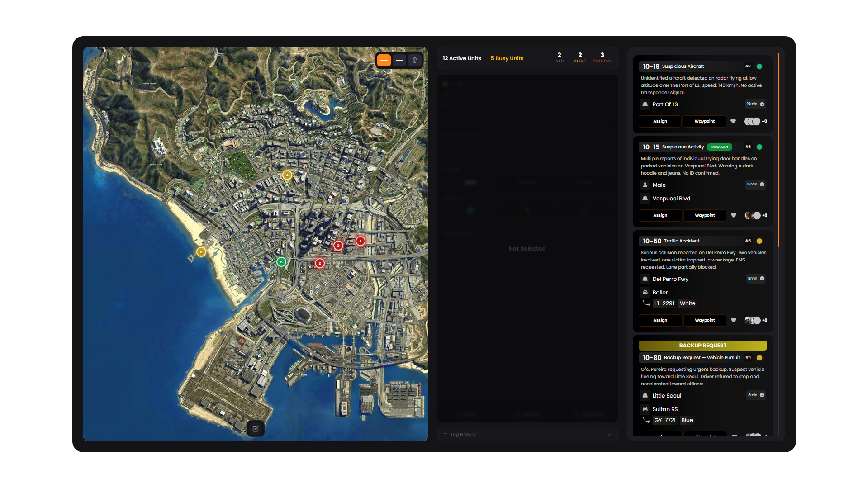The image size is (868, 488).
Task: Click the 10min clock badge on Suspicious Aircraft
Action: click(x=755, y=104)
